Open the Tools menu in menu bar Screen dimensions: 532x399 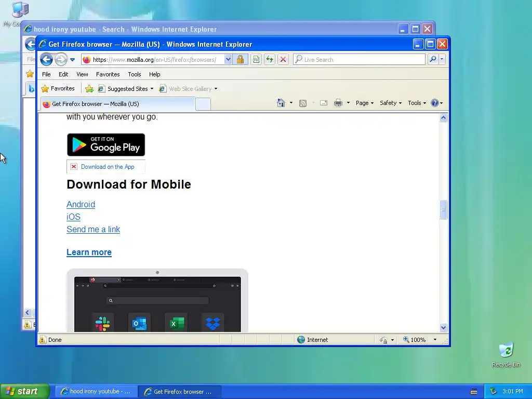pyautogui.click(x=135, y=74)
